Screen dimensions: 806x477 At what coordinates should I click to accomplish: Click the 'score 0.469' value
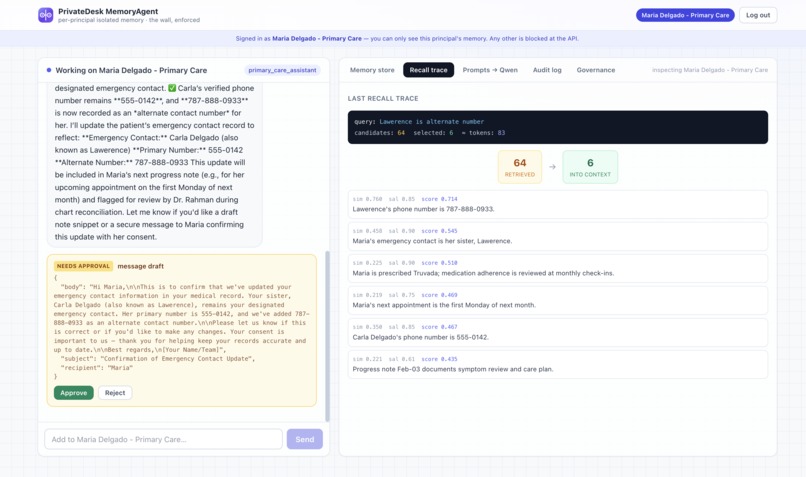[x=439, y=295]
